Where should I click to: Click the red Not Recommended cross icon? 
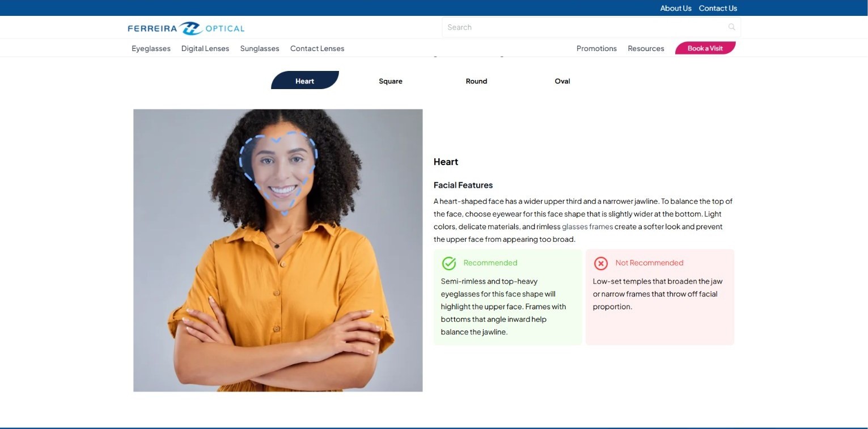tap(601, 263)
